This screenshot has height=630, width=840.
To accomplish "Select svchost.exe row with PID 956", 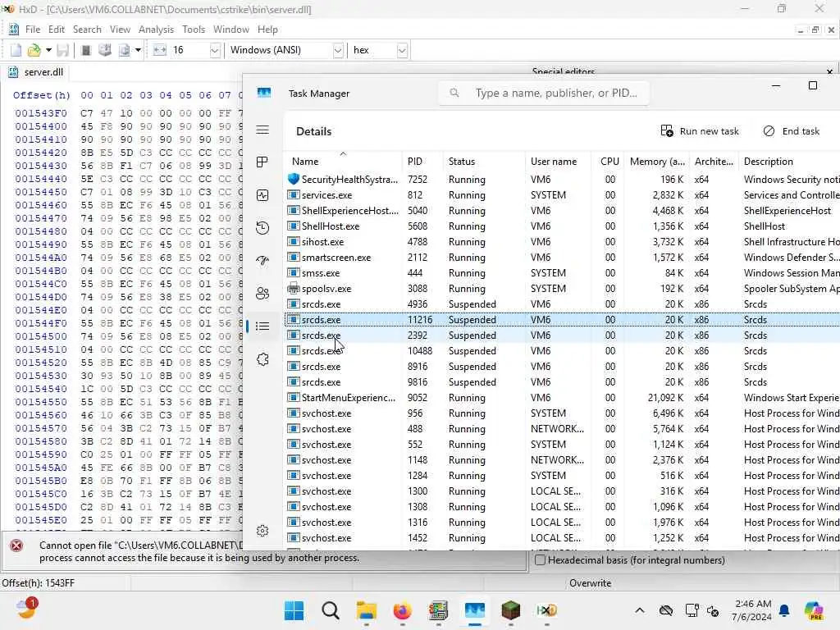I will [562, 413].
